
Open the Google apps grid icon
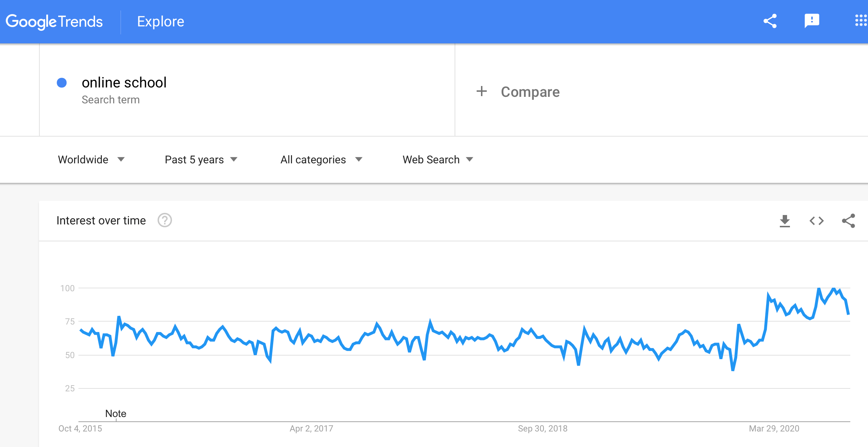pos(861,21)
